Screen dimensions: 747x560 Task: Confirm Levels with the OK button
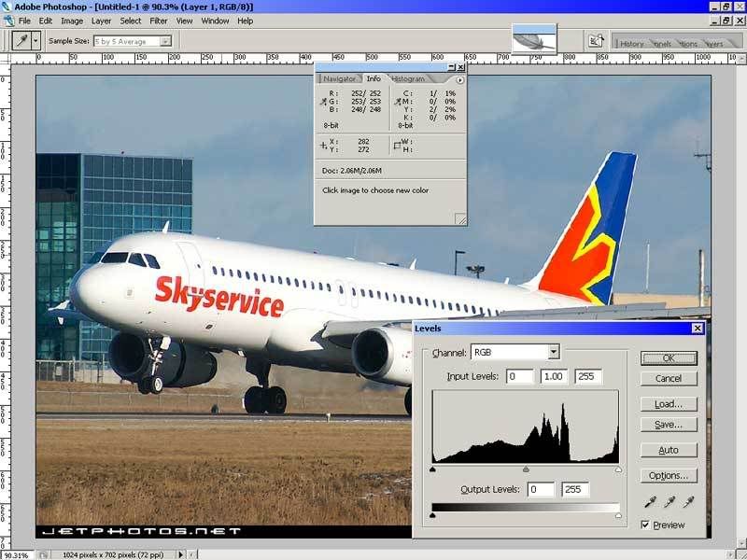tap(669, 358)
